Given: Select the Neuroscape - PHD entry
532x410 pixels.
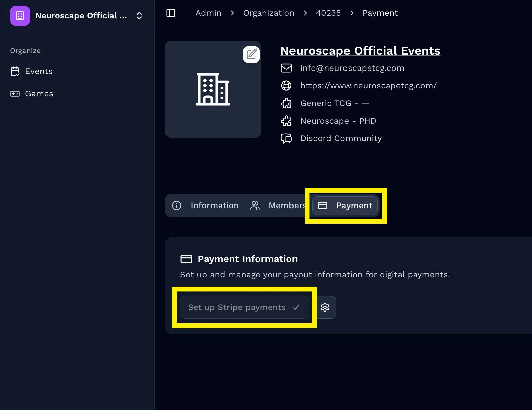Looking at the screenshot, I should (x=338, y=121).
